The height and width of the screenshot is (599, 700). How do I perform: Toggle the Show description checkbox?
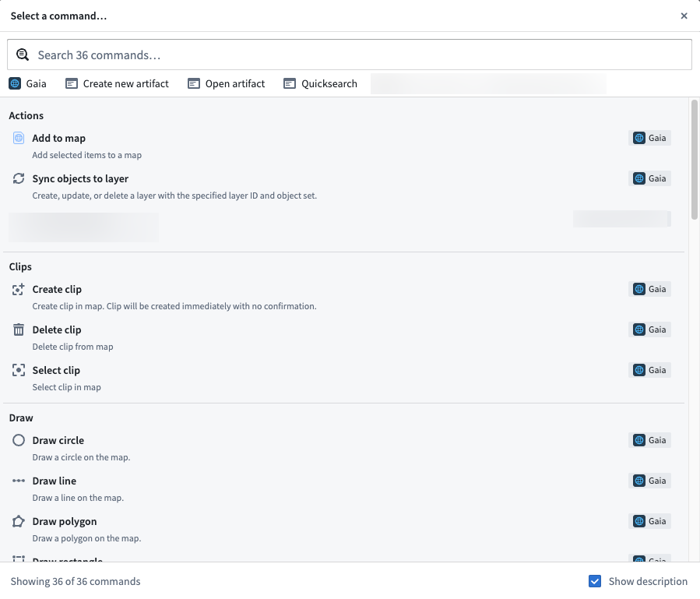tap(595, 581)
